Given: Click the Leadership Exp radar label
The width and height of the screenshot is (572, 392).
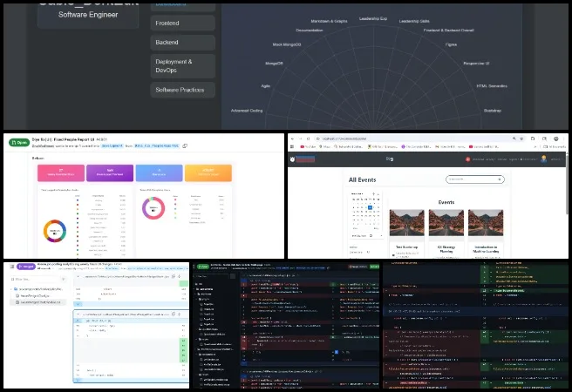Looking at the screenshot, I should [373, 18].
